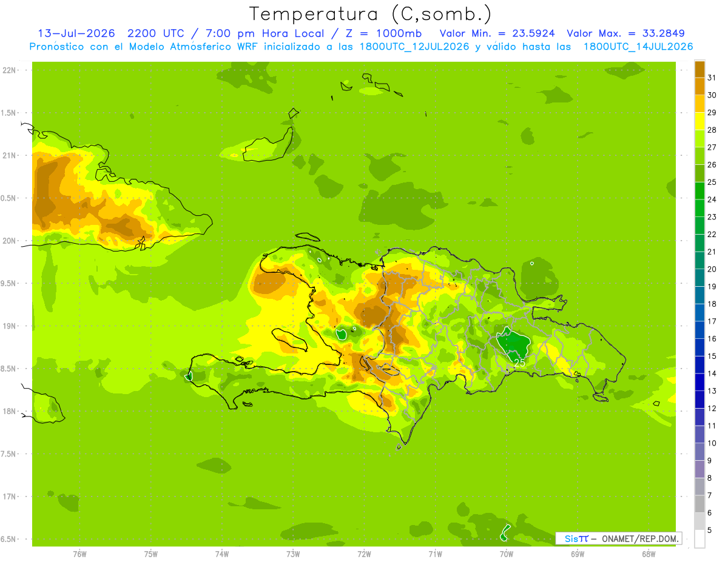Click legend value "8" on the color scale
728x562 pixels.
pyautogui.click(x=710, y=478)
